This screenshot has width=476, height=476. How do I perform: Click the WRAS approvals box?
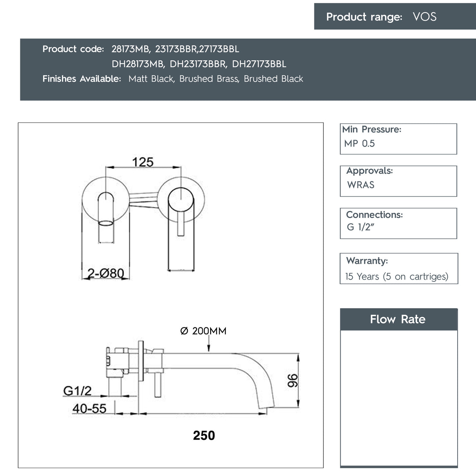[x=398, y=181]
